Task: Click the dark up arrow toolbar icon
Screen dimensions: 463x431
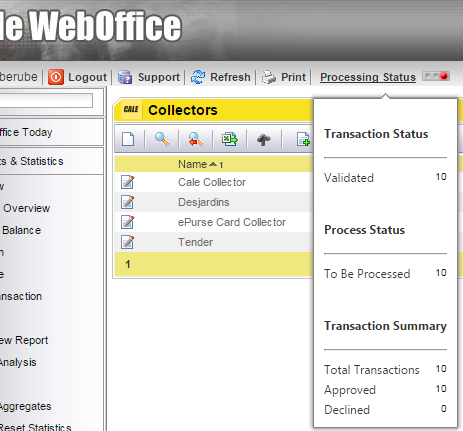Action: click(264, 139)
